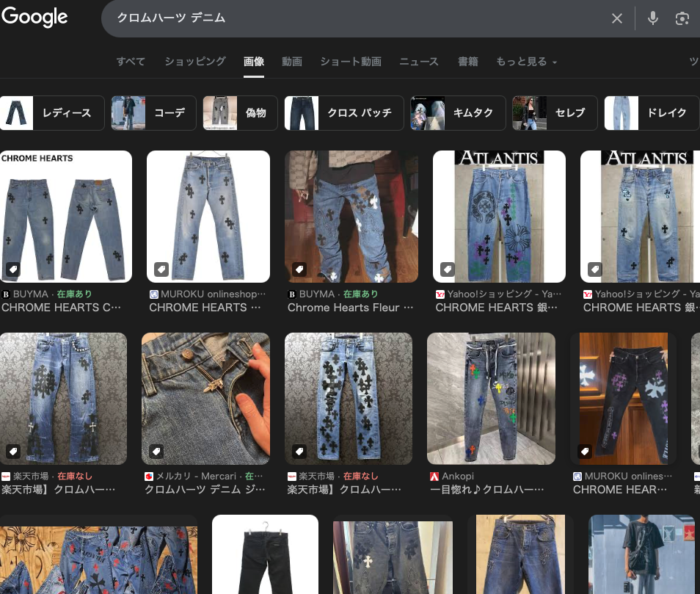Click the Mercari favicon under zipper image

click(149, 477)
